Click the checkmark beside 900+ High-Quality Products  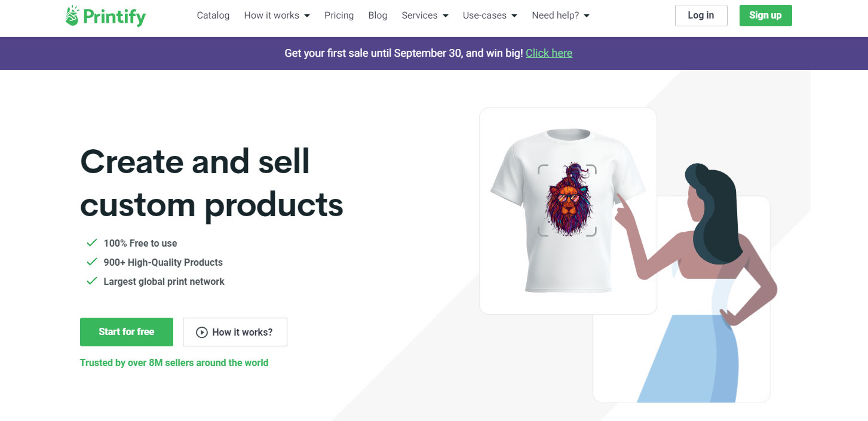click(x=92, y=262)
